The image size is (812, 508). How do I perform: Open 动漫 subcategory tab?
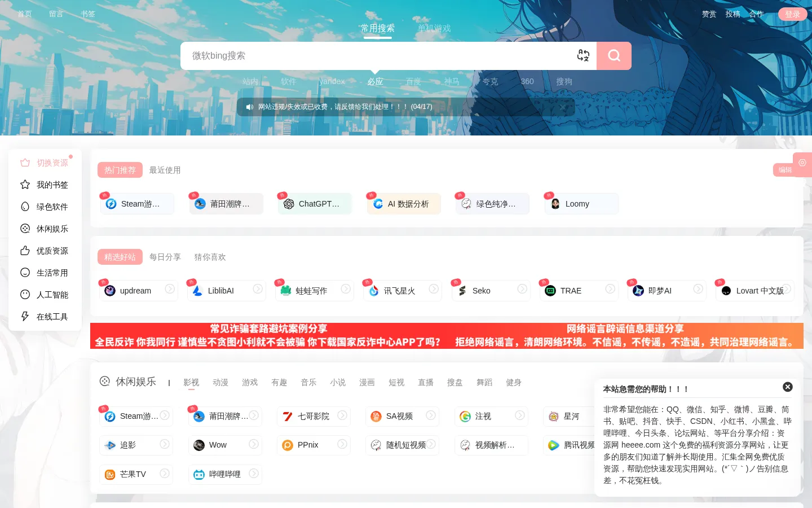click(220, 382)
